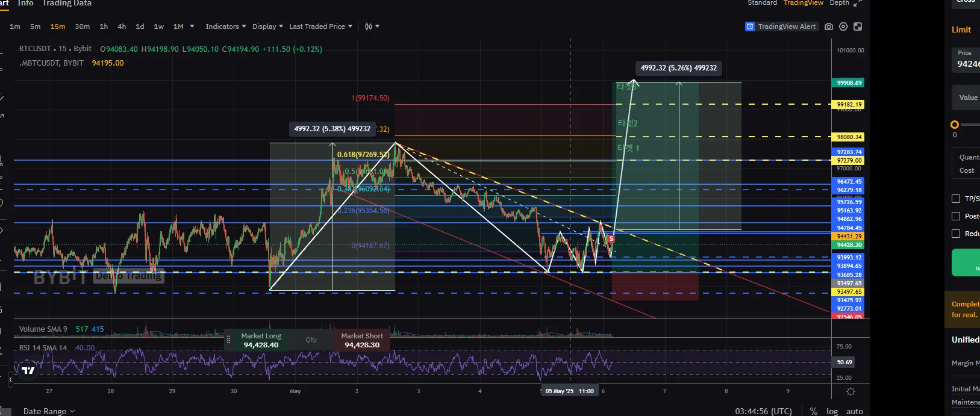Click the TradingView Alert button
This screenshot has height=416, width=980.
coord(781,26)
